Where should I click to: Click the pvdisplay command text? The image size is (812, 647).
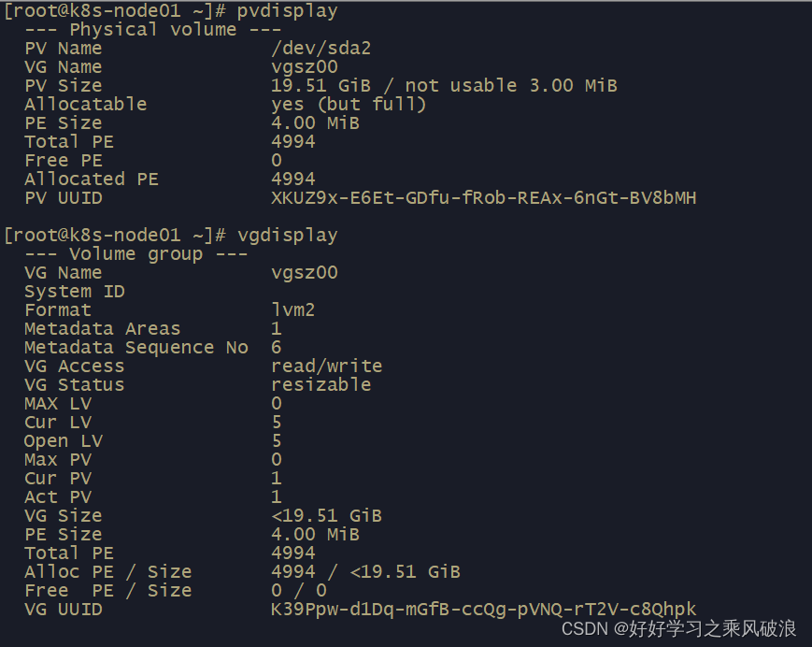click(288, 11)
